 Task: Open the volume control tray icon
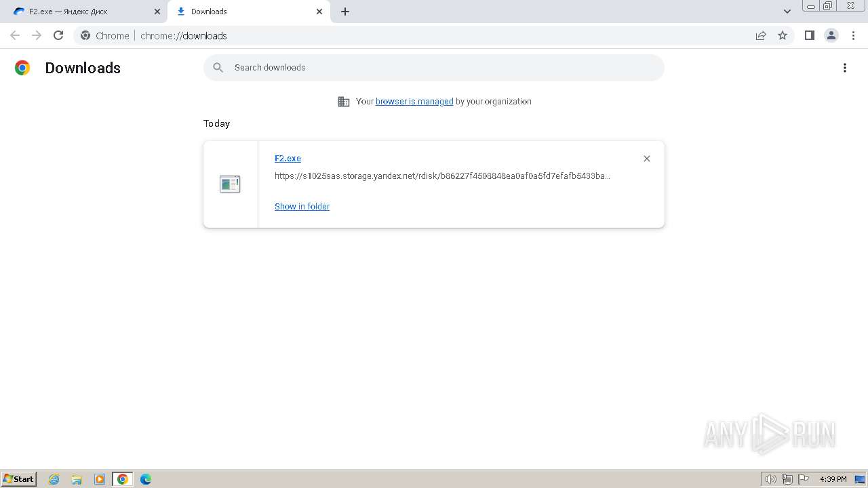pos(770,479)
